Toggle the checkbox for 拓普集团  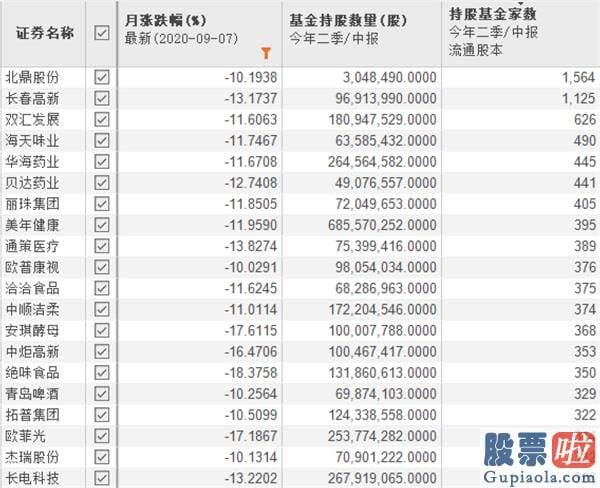coord(102,415)
